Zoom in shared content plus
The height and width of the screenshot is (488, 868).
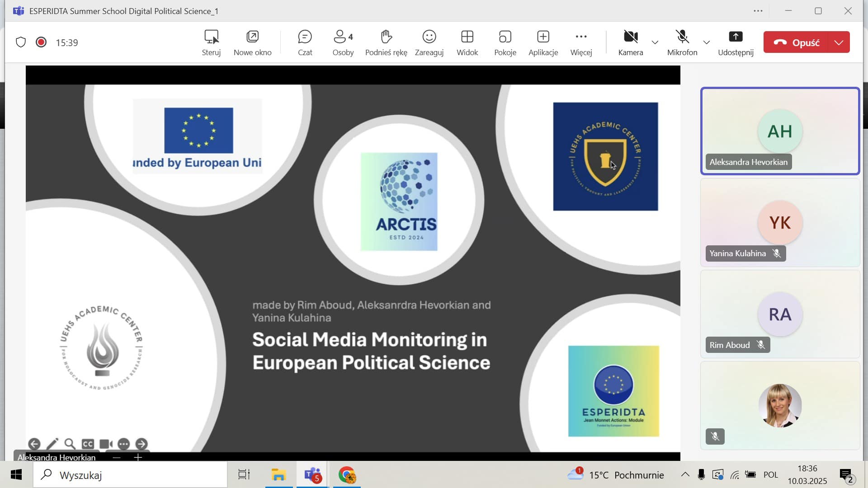(x=138, y=457)
